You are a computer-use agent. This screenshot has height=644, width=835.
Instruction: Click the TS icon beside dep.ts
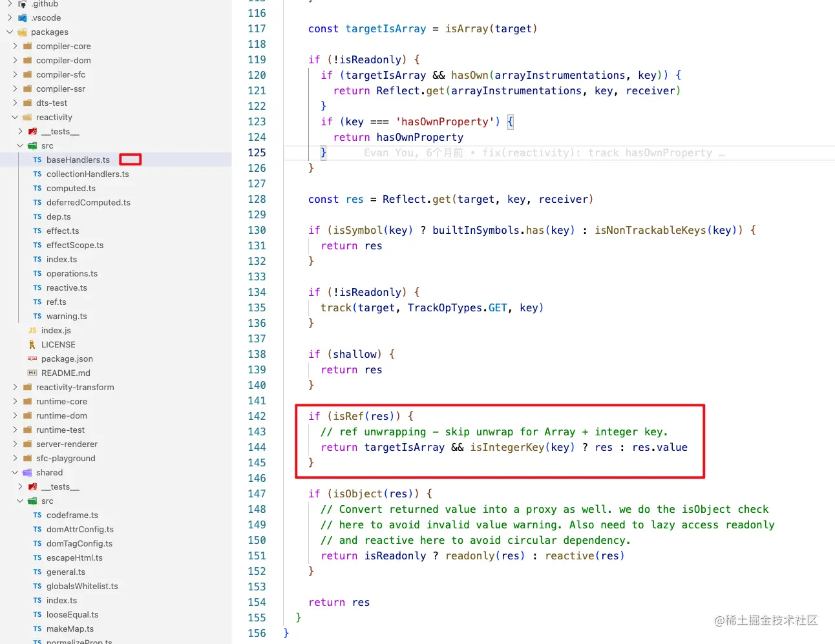coord(37,217)
